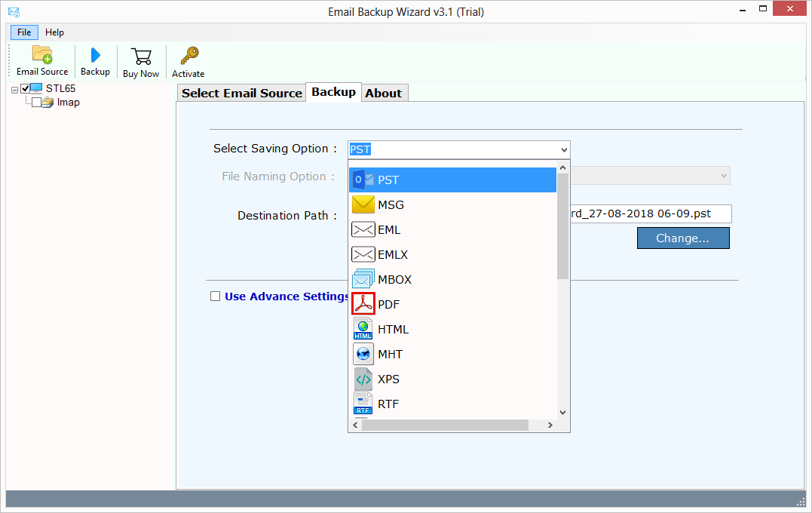Open the Help menu
The image size is (812, 513).
[54, 32]
